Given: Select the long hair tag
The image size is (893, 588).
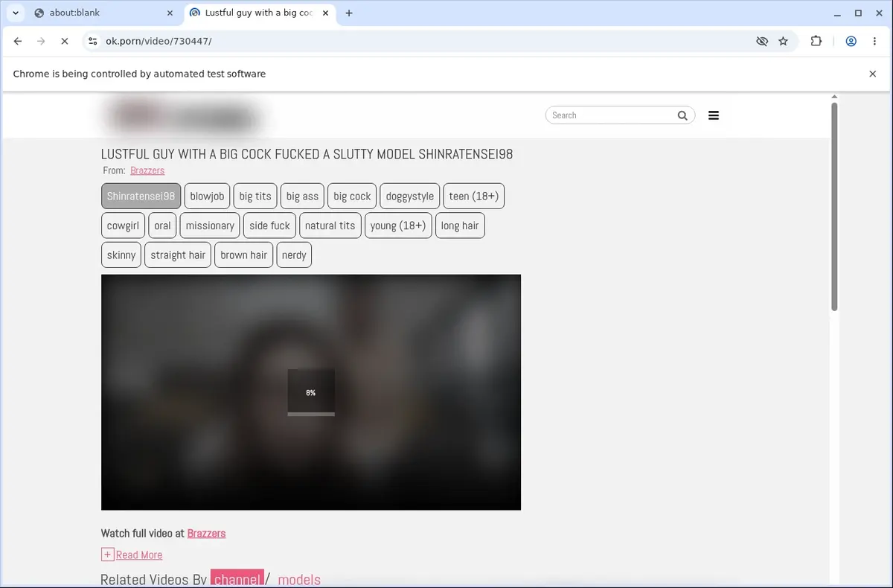Looking at the screenshot, I should (460, 226).
